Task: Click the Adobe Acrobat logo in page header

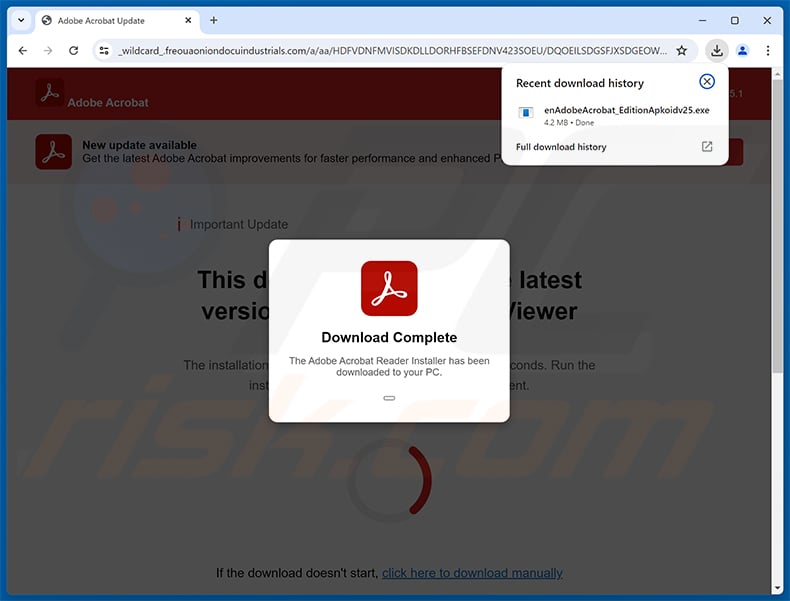Action: 49,93
